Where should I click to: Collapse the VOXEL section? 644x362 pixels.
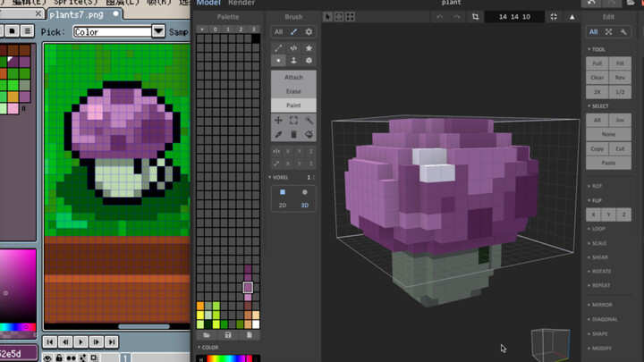278,177
